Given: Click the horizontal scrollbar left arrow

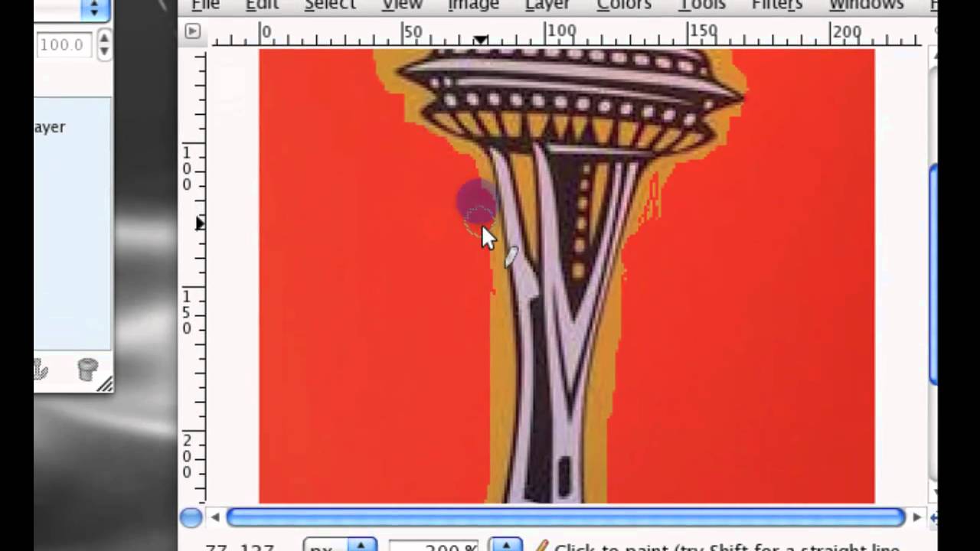Looking at the screenshot, I should click(x=215, y=518).
